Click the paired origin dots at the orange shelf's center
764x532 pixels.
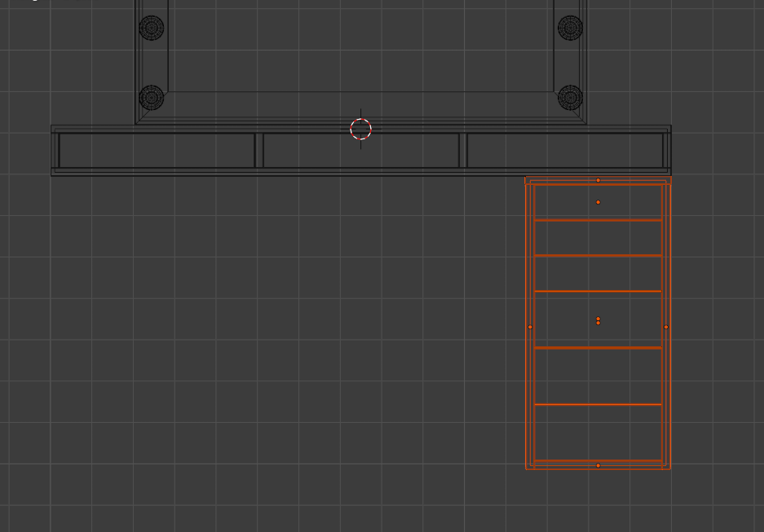(598, 321)
